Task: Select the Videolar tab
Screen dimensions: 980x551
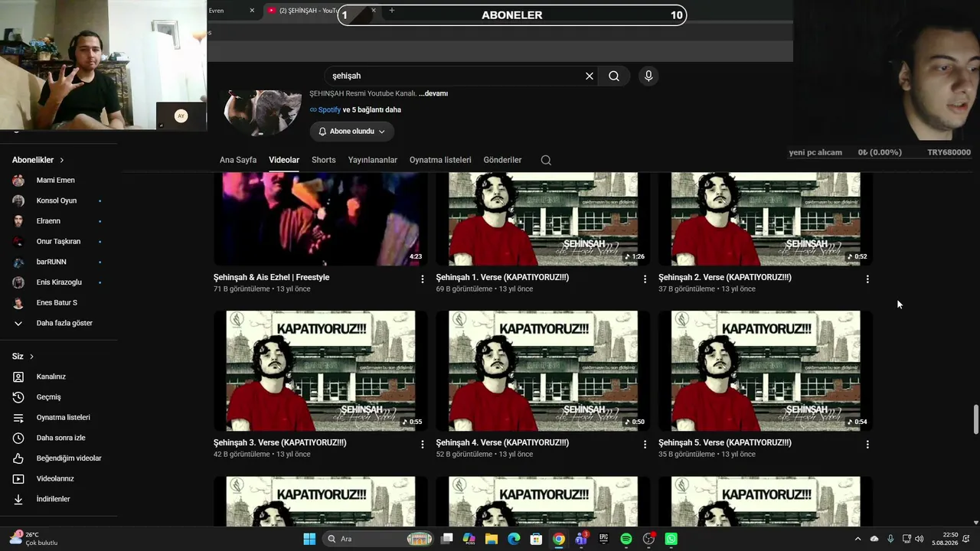Action: click(284, 160)
